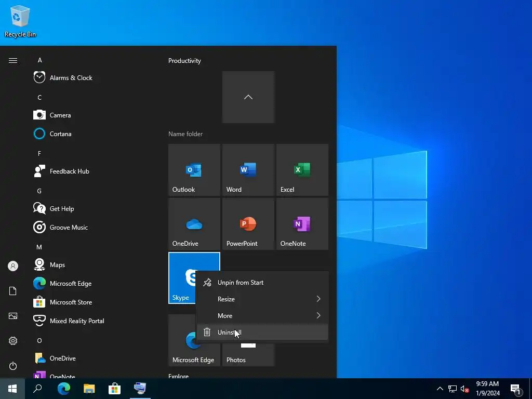Collapse the tile folder with up chevron
Screen dimensions: 532x399
pos(248,97)
